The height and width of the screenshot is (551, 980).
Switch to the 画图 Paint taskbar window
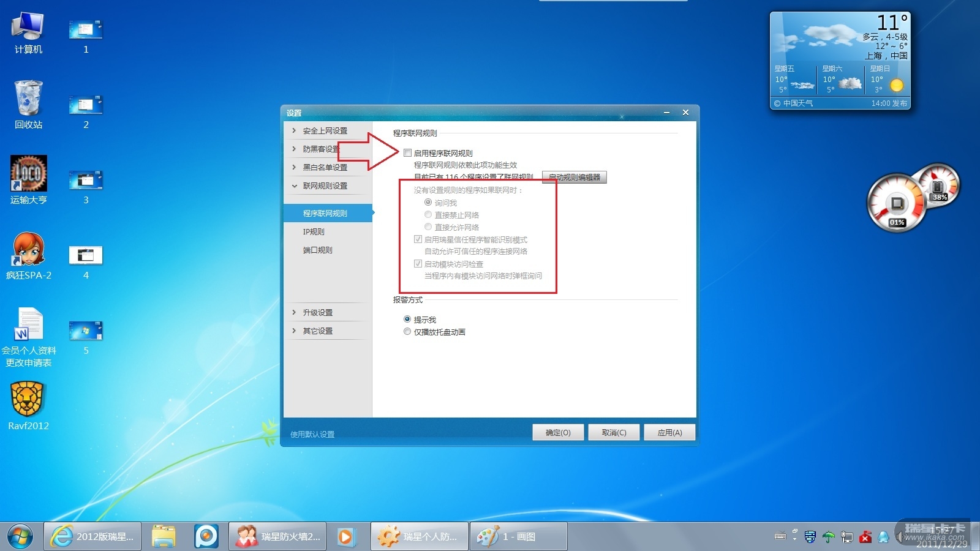(x=519, y=537)
